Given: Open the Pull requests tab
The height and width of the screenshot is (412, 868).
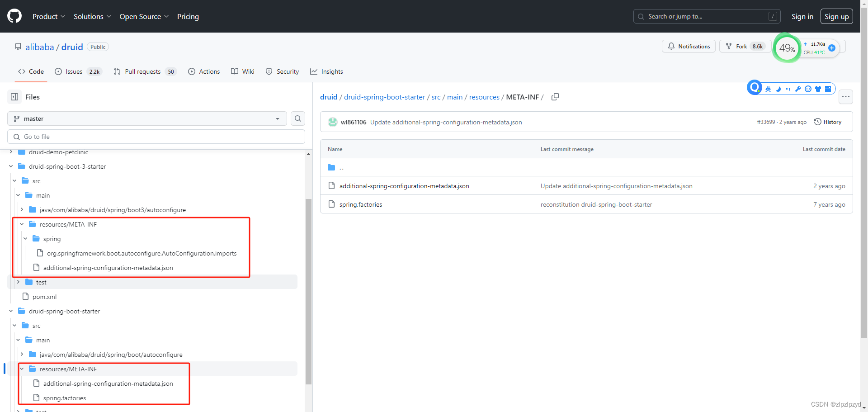Looking at the screenshot, I should coord(145,71).
